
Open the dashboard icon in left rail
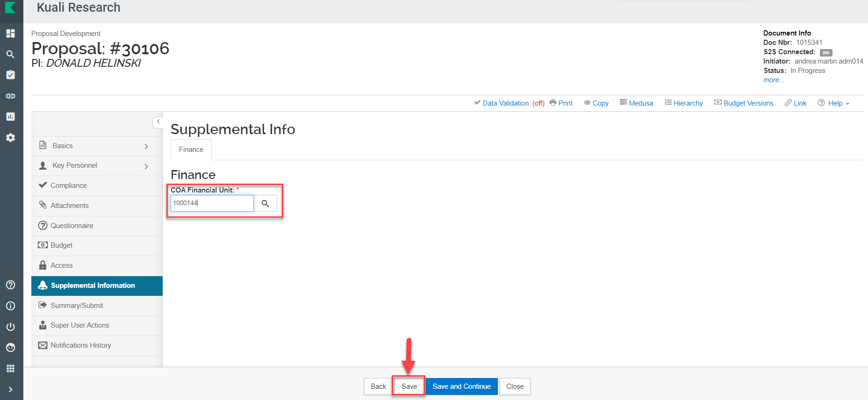[x=10, y=33]
